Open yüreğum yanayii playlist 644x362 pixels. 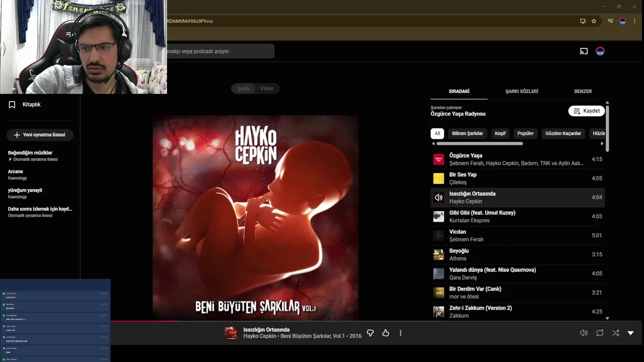pos(40,193)
